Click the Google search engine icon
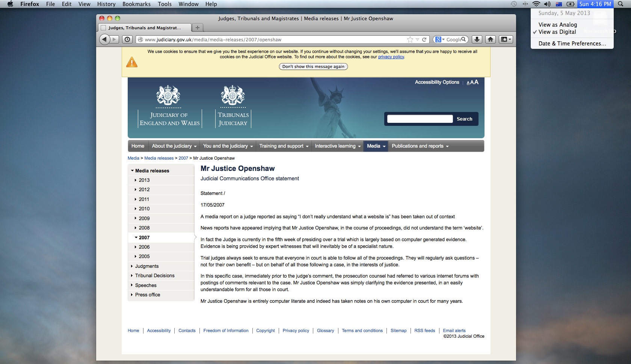Viewport: 631px width, 364px height. (438, 39)
